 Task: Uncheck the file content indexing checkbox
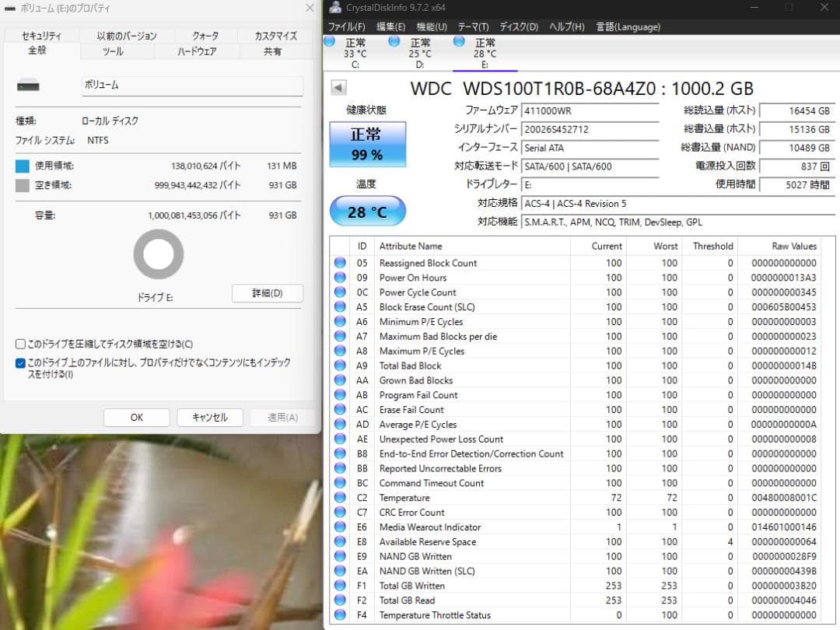pos(19,362)
